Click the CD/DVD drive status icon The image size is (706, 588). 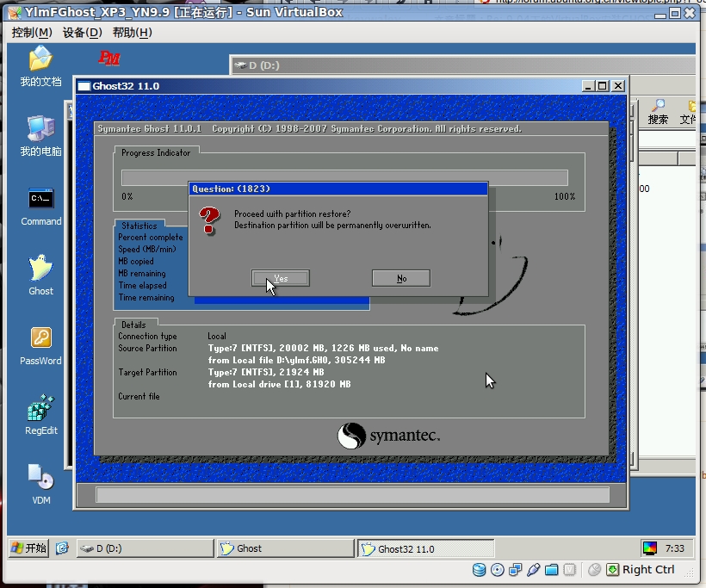497,570
